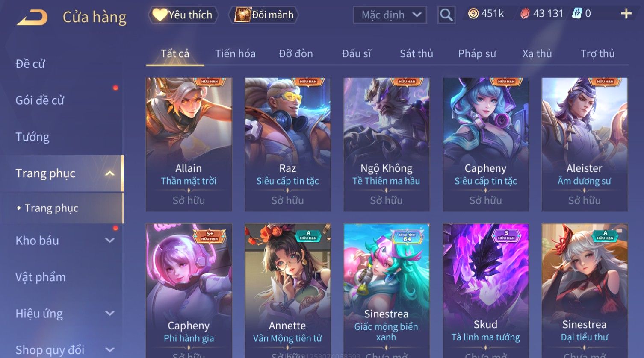Click the golden back arrow icon
Image resolution: width=644 pixels, height=358 pixels.
(32, 18)
